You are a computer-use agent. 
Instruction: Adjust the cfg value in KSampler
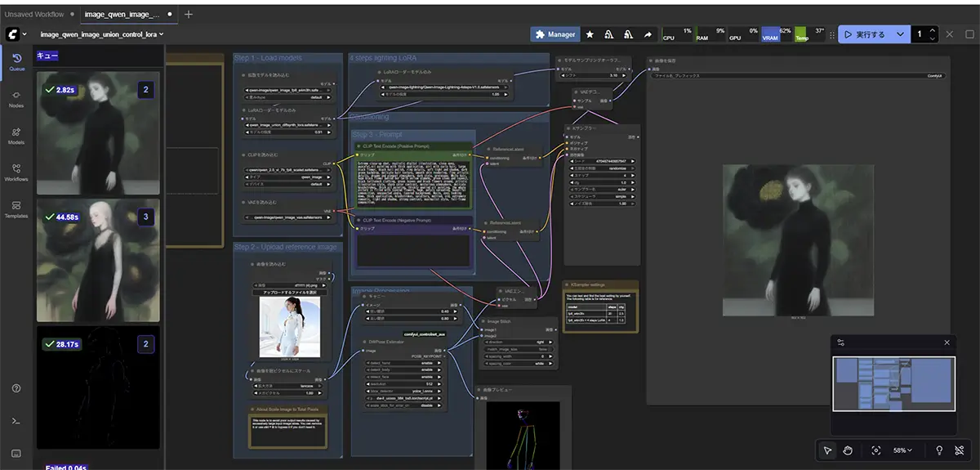point(603,182)
